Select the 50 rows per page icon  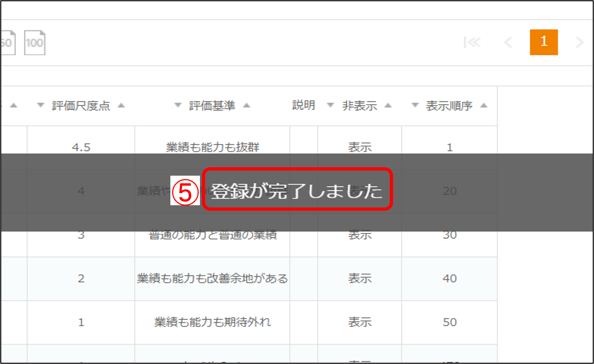(x=7, y=43)
